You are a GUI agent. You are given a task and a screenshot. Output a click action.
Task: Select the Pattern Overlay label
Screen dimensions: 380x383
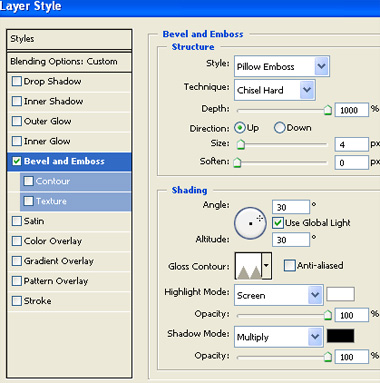tap(56, 281)
